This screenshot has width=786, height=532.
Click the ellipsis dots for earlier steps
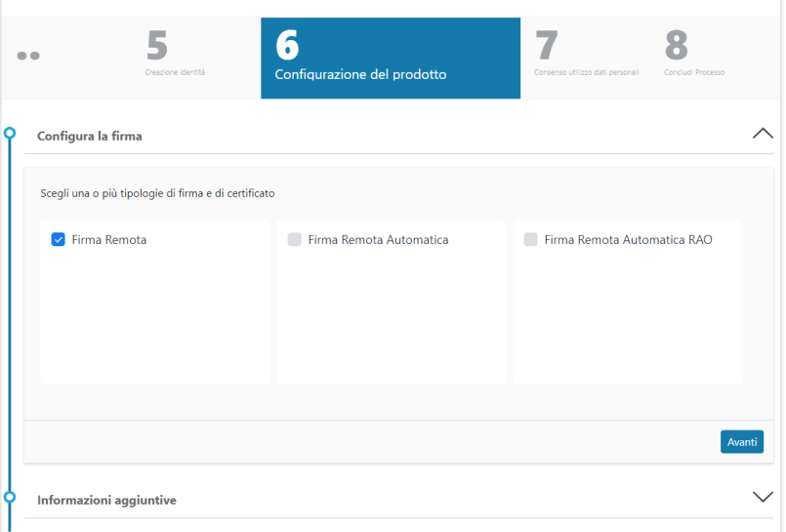[28, 56]
